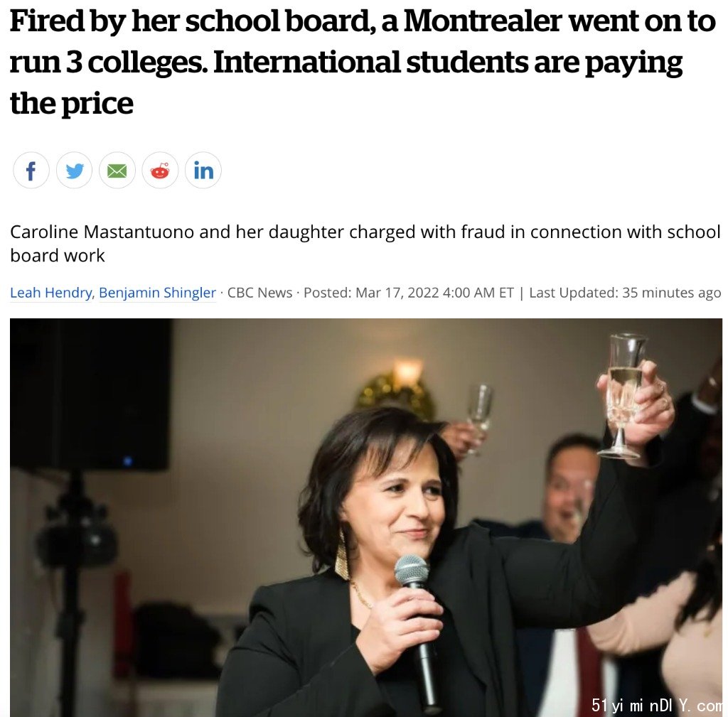Click the Posted Mar 17, 2022 timestamp
The width and height of the screenshot is (728, 717).
pyautogui.click(x=409, y=293)
